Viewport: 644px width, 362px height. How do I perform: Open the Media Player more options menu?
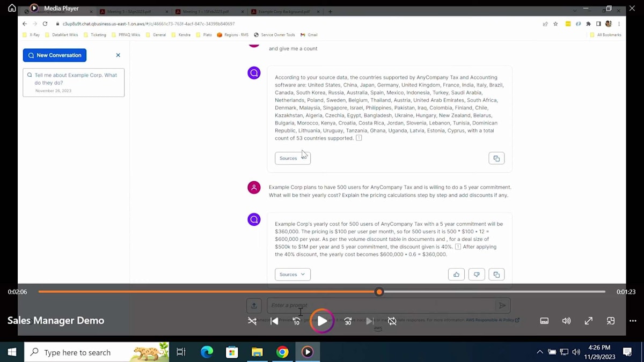coord(633,321)
